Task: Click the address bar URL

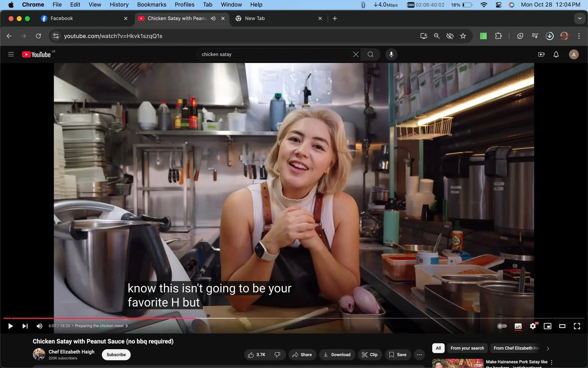Action: tap(113, 36)
